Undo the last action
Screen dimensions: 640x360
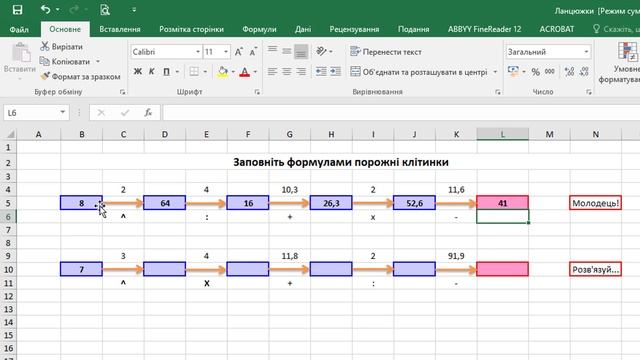(x=45, y=9)
